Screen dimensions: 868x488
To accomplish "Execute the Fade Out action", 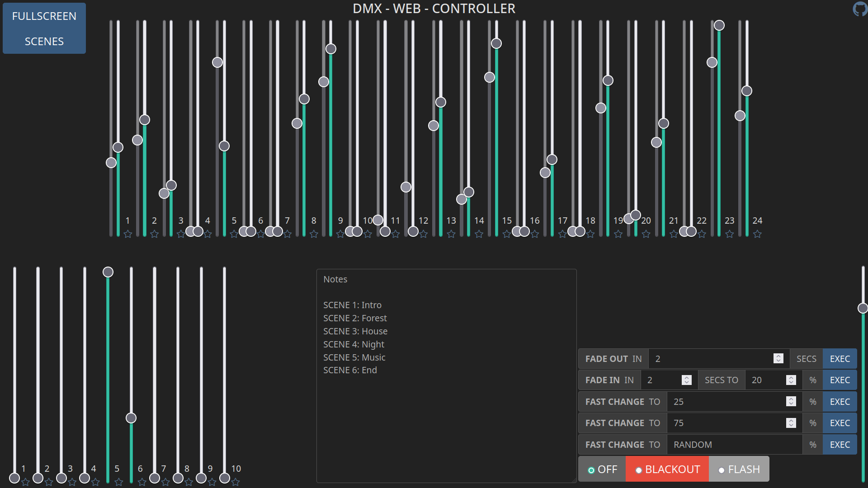I will coord(840,359).
